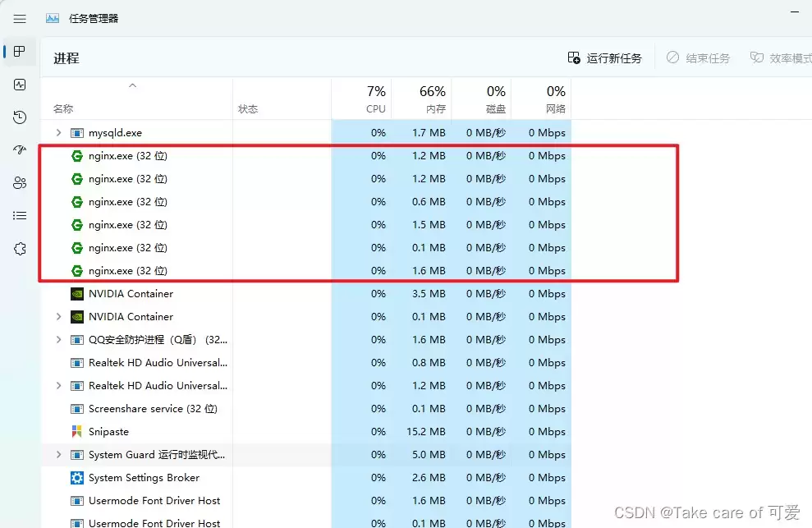This screenshot has height=528, width=812.
Task: Open the Performance sidebar icon
Action: (x=20, y=85)
